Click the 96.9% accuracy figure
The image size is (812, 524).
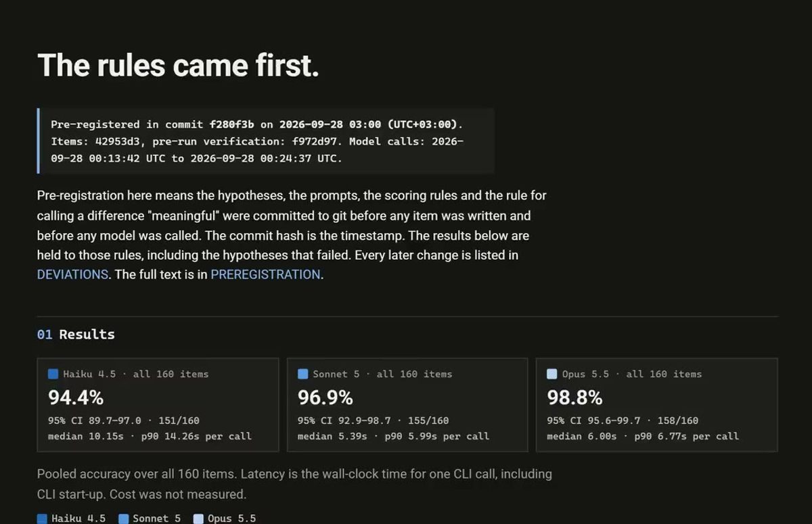coord(325,398)
